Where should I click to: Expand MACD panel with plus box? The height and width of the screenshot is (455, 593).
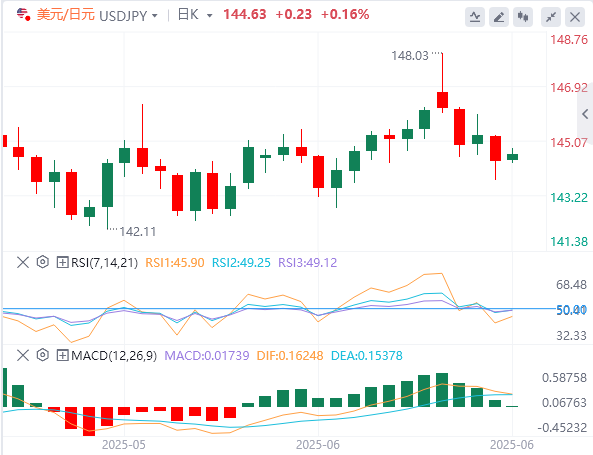[x=62, y=356]
